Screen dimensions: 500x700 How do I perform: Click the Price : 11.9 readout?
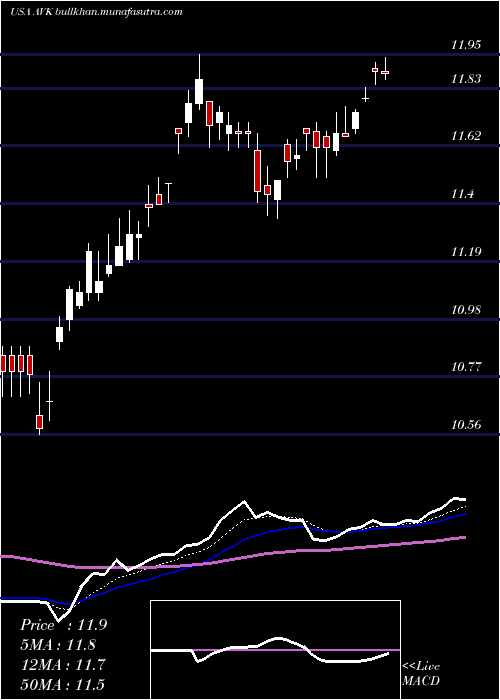[x=63, y=625]
